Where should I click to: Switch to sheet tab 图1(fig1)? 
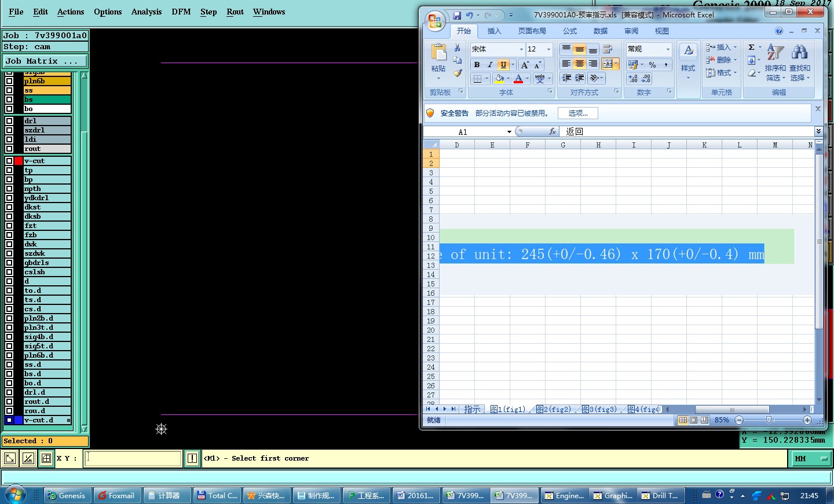pyautogui.click(x=508, y=409)
